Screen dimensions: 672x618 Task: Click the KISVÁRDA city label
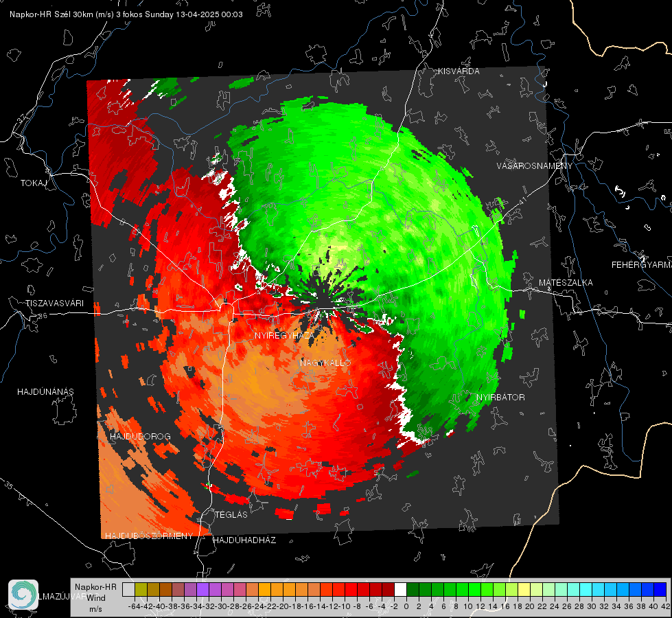coord(458,71)
